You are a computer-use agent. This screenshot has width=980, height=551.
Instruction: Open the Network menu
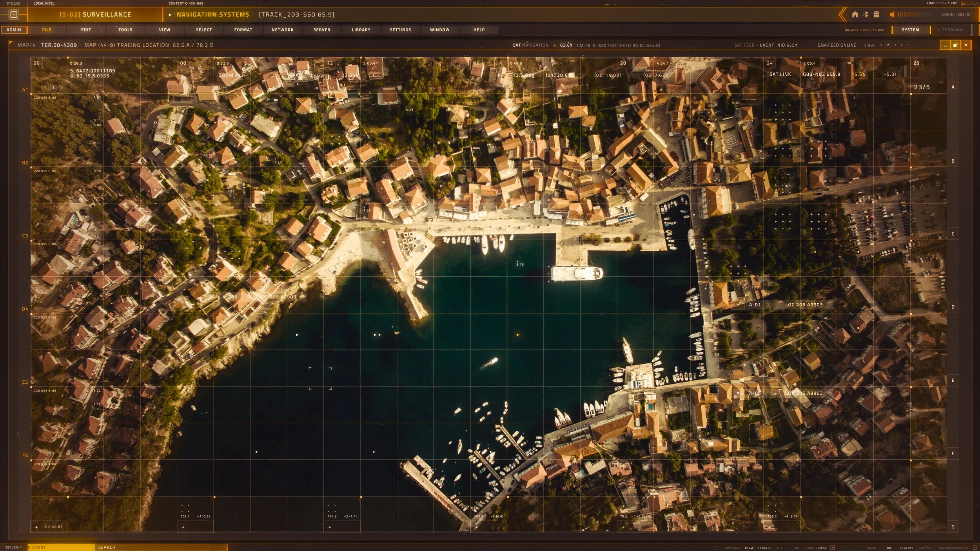(283, 30)
